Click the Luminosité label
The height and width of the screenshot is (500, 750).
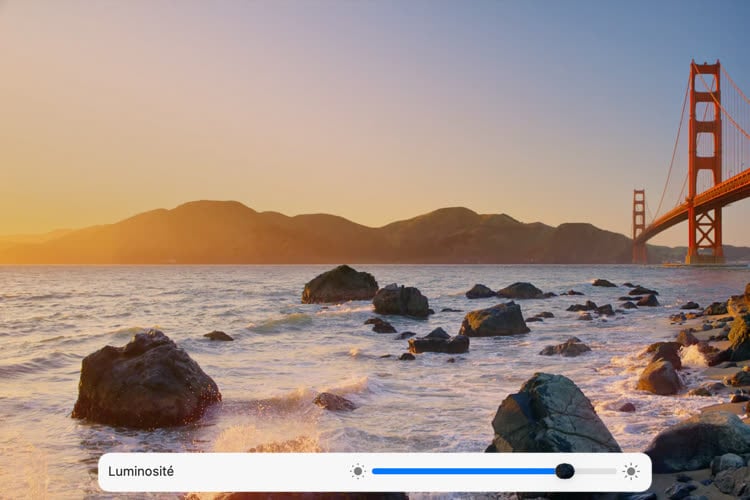141,471
